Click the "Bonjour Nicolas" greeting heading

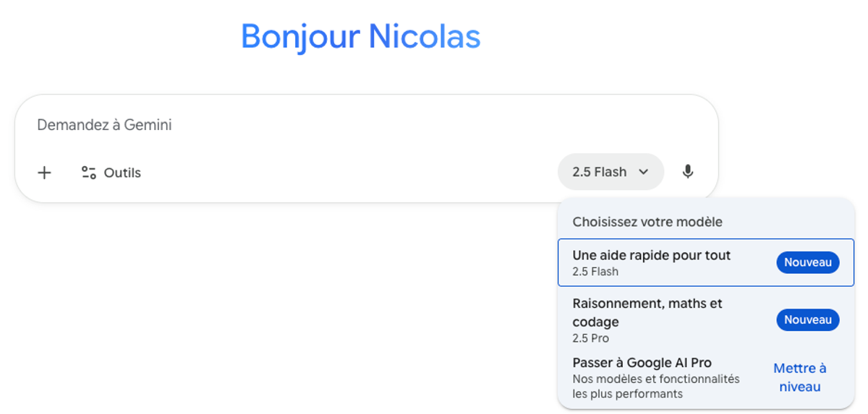360,36
